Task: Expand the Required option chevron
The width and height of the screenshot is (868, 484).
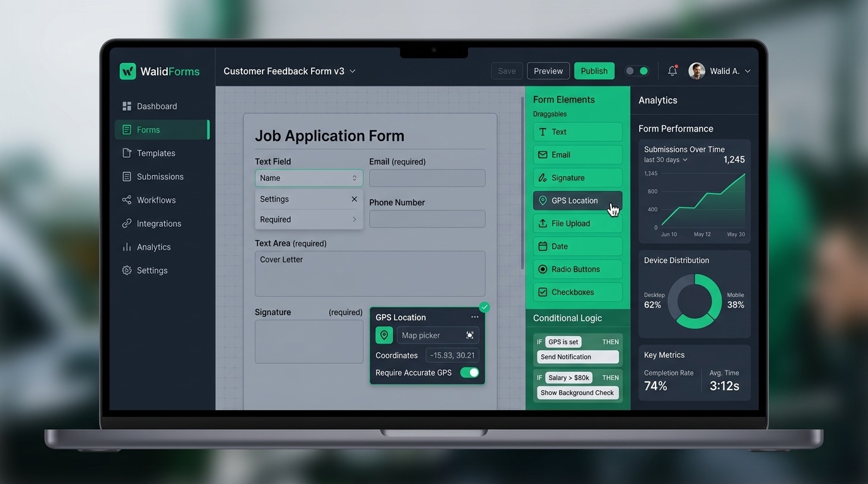Action: (x=354, y=219)
